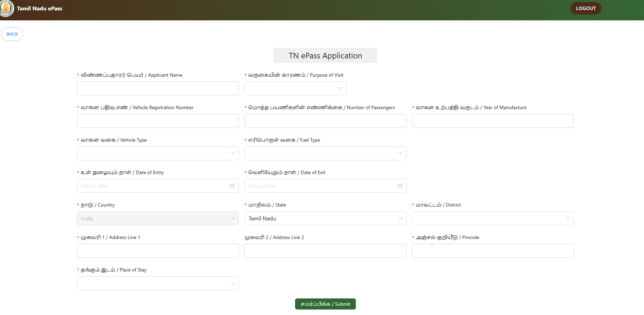Expand the District dropdown
This screenshot has width=644, height=315.
tap(493, 218)
